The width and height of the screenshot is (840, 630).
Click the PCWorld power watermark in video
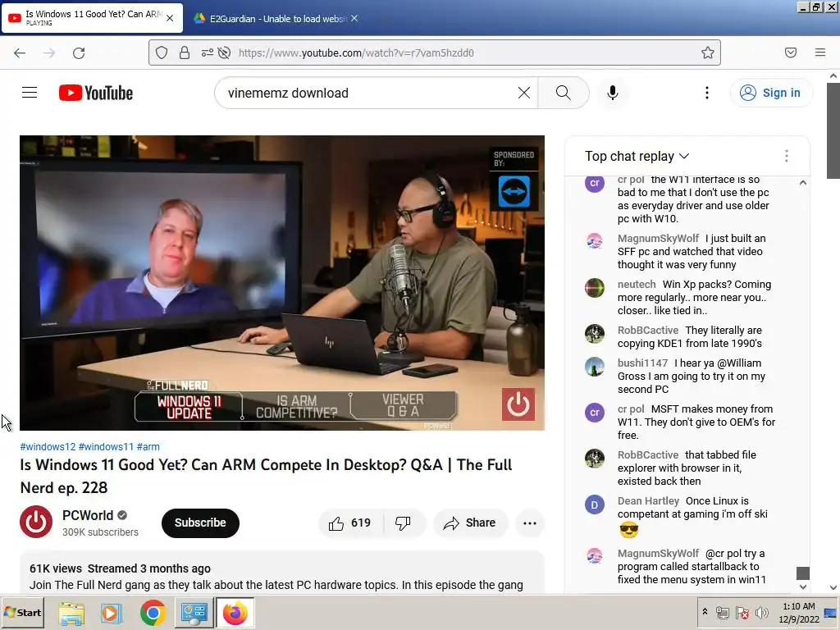coord(518,404)
